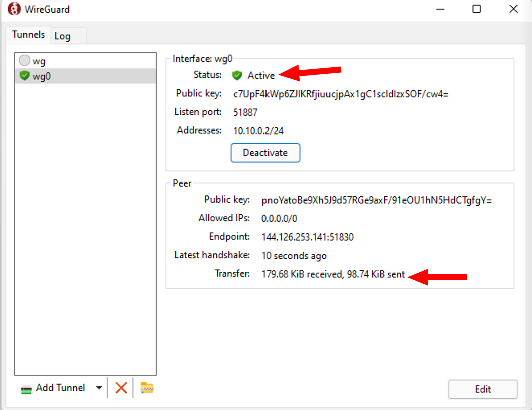Screen dimensions: 532x410
Task: Click the WireGuard logo in title bar
Action: pyautogui.click(x=14, y=9)
